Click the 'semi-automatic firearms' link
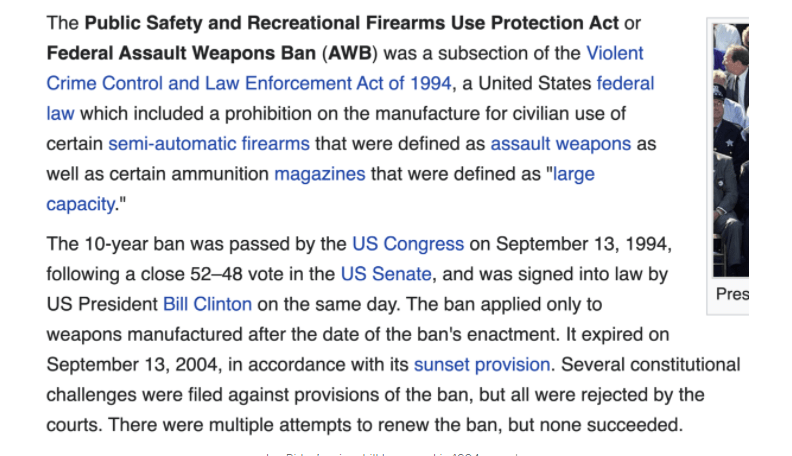792x456 pixels. click(x=208, y=143)
